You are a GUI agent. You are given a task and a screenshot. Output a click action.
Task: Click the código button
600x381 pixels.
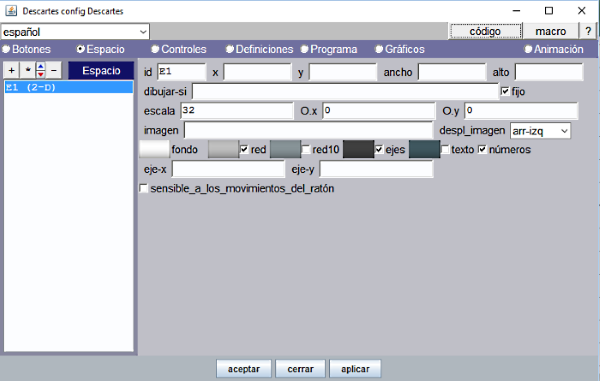point(485,31)
